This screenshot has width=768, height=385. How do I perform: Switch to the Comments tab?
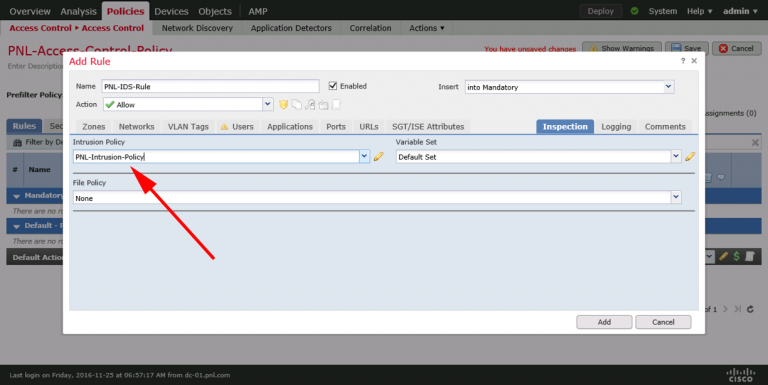[665, 126]
